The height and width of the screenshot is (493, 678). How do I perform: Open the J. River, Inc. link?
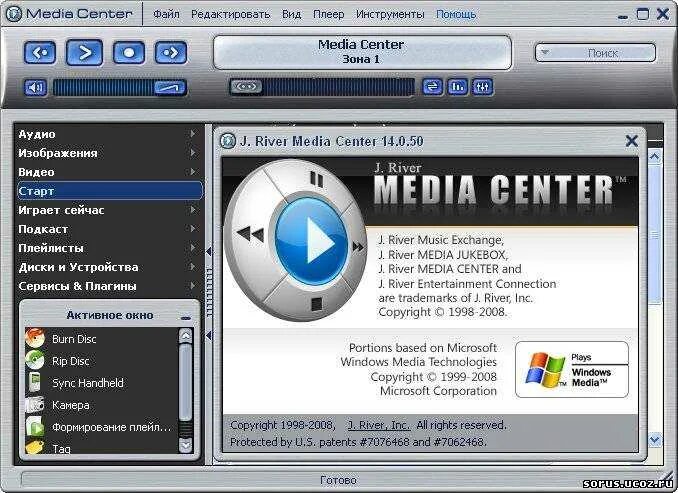[x=379, y=426]
